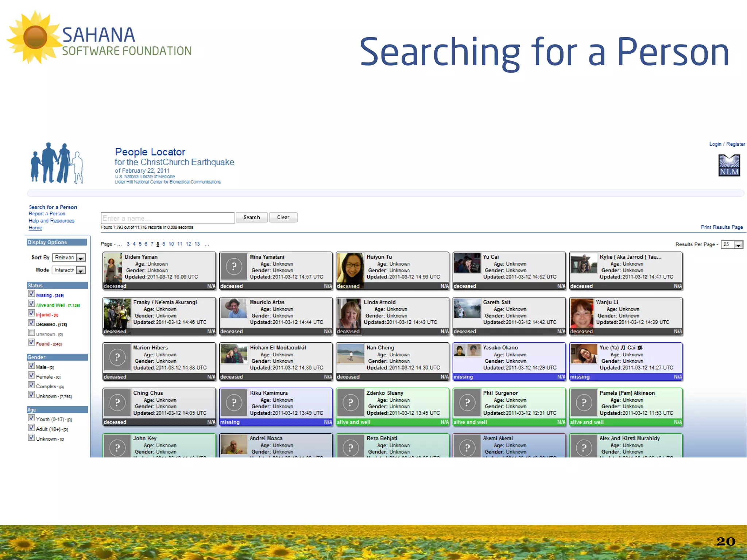Enable the Unknown status checkbox
Image resolution: width=747 pixels, height=560 pixels.
[31, 333]
